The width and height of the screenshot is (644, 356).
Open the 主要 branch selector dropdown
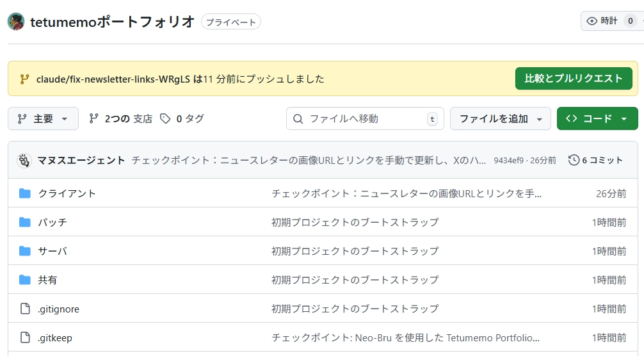click(x=43, y=118)
